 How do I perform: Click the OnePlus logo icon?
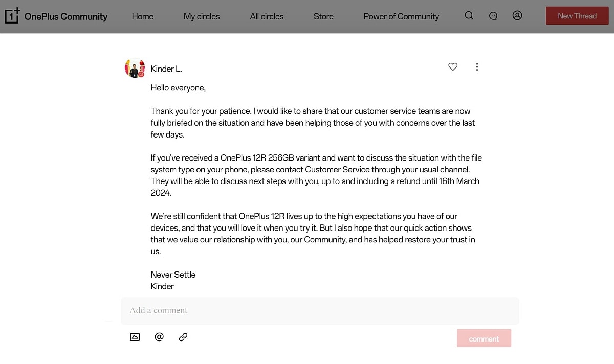[12, 16]
